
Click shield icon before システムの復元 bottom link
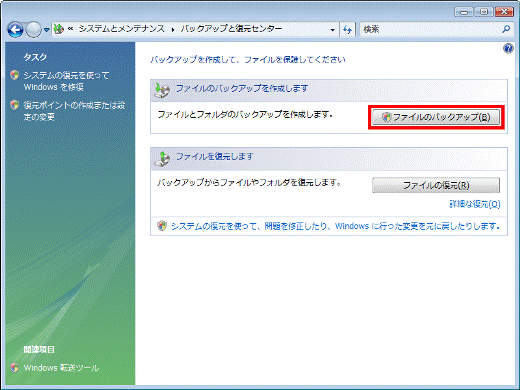(x=162, y=226)
